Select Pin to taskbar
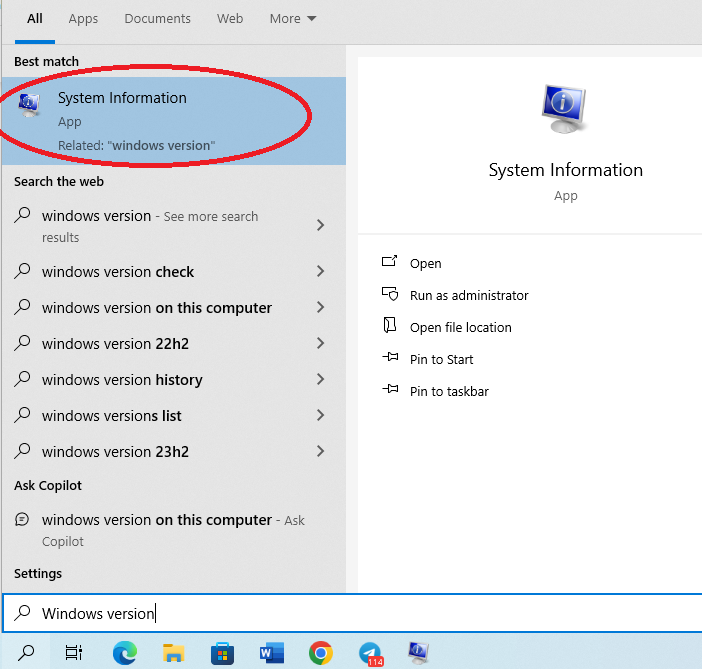The width and height of the screenshot is (702, 669). click(x=449, y=391)
